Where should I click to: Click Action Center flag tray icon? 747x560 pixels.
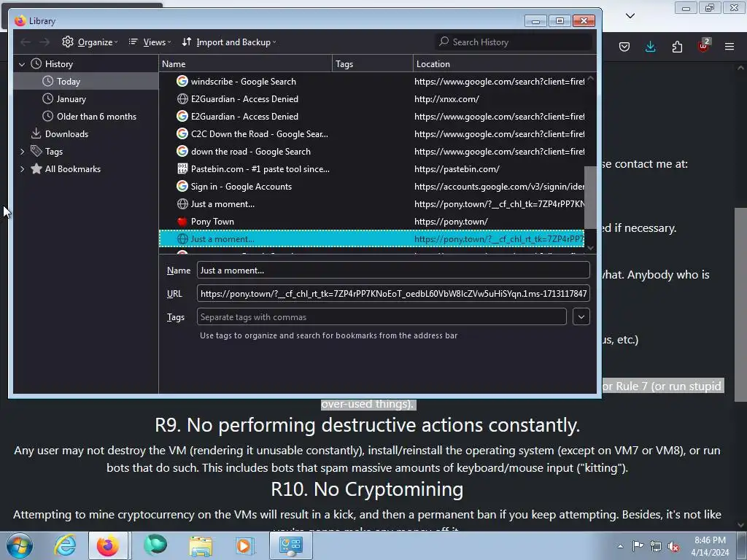pos(638,546)
